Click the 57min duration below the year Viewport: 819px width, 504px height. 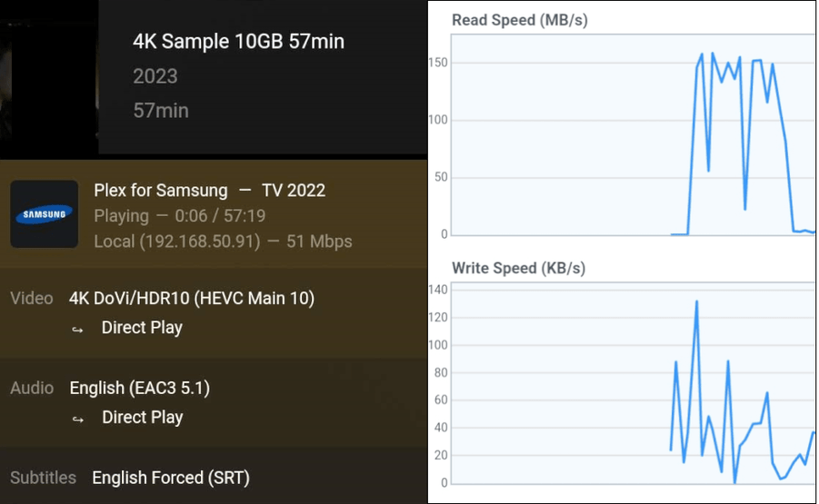[x=161, y=110]
